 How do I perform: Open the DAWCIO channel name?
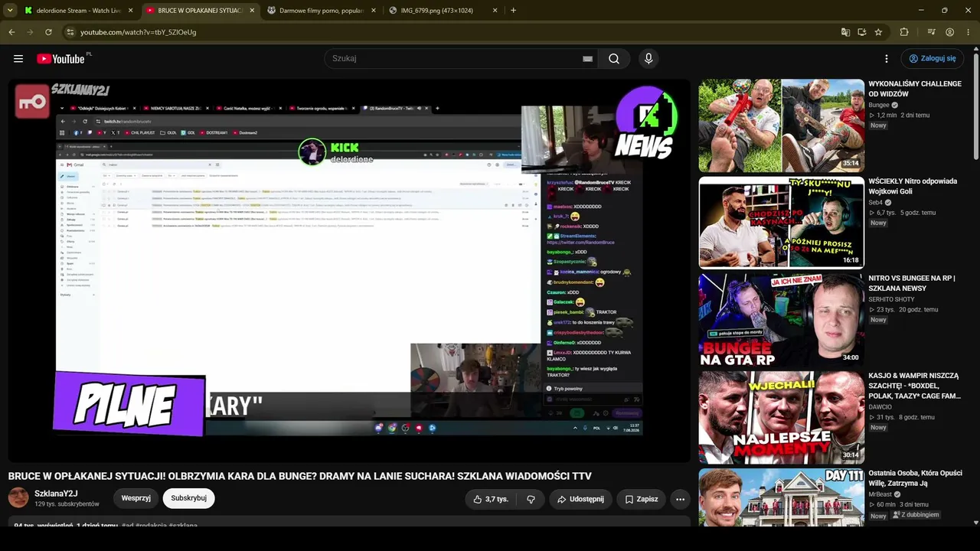[x=880, y=407]
